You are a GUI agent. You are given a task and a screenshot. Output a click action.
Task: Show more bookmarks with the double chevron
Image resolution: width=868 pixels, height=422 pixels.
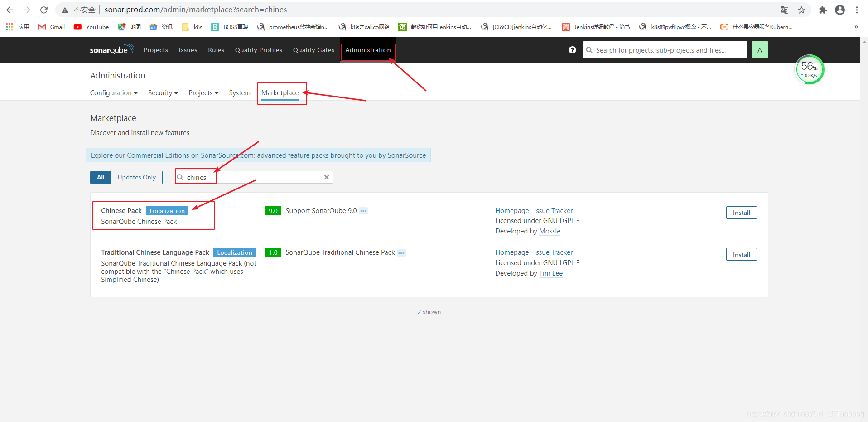[856, 27]
